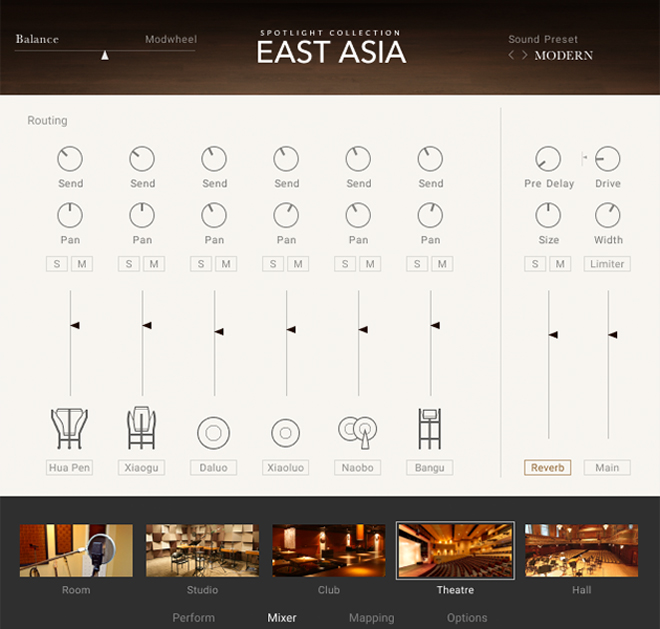The image size is (660, 629).
Task: Open the Mapping tab
Action: (x=372, y=618)
